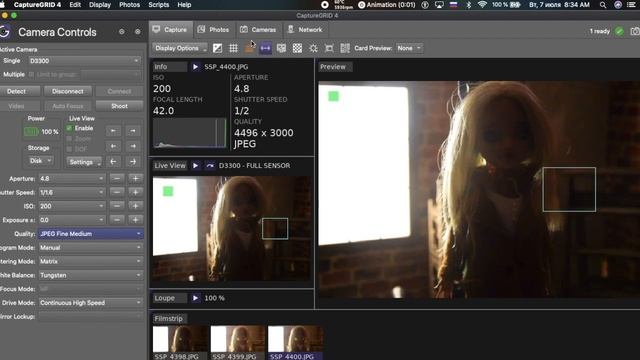
Task: Collapse the Loupe panel triangle
Action: point(196,298)
